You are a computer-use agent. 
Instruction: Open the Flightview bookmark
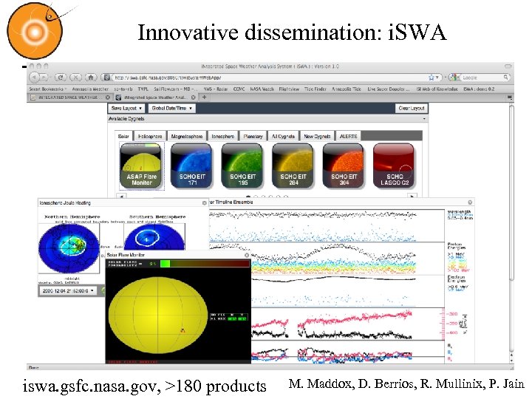click(289, 89)
